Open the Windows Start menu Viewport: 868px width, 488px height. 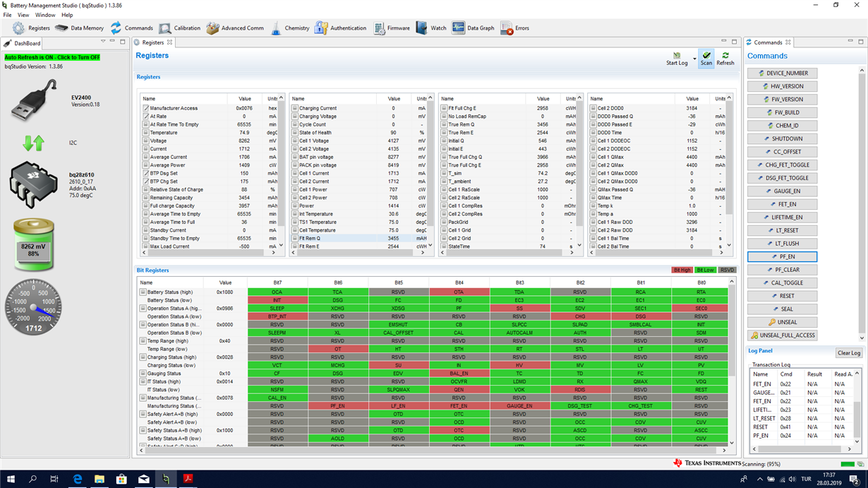[x=11, y=479]
